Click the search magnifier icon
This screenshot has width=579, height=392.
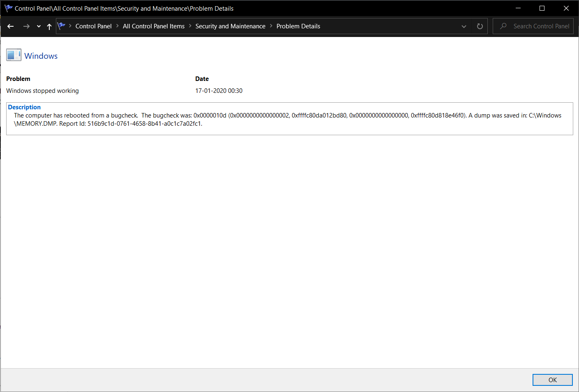click(x=503, y=26)
